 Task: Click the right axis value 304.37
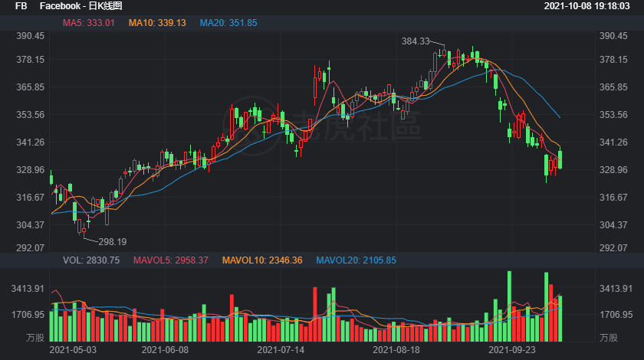click(x=613, y=224)
